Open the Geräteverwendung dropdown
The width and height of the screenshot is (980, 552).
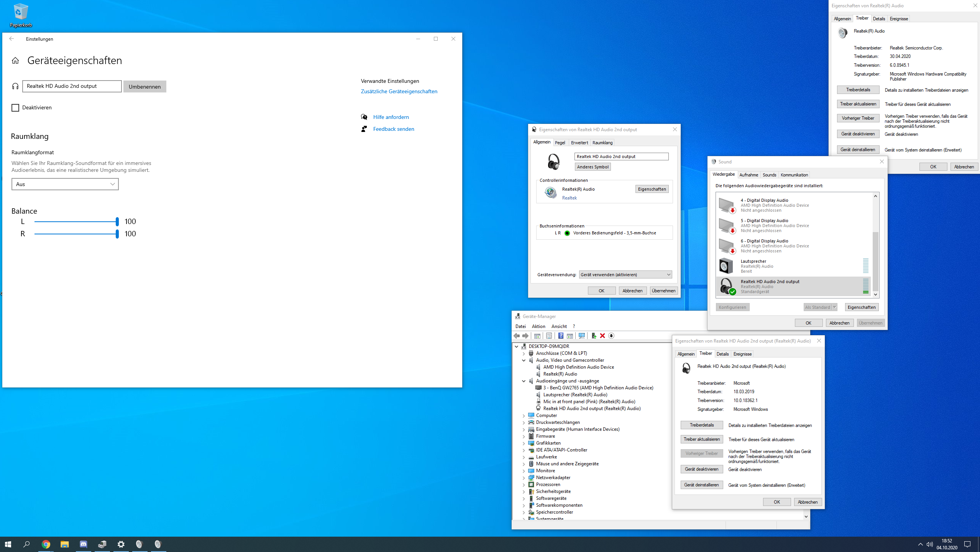(x=625, y=275)
